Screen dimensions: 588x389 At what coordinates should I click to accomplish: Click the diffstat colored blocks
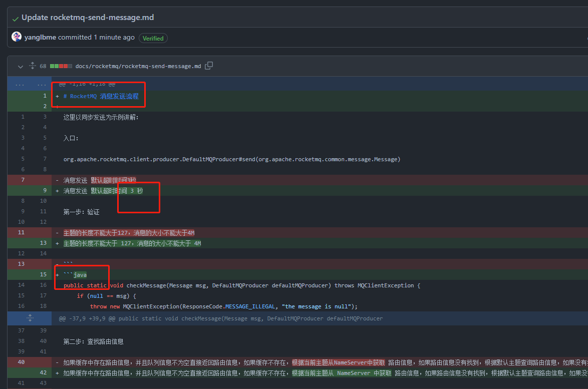[61, 66]
